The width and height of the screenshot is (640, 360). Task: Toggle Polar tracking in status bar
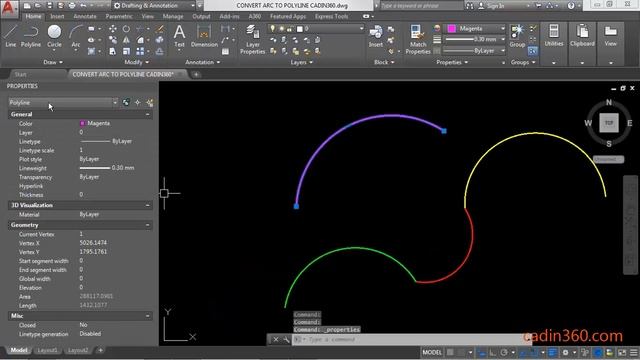504,352
